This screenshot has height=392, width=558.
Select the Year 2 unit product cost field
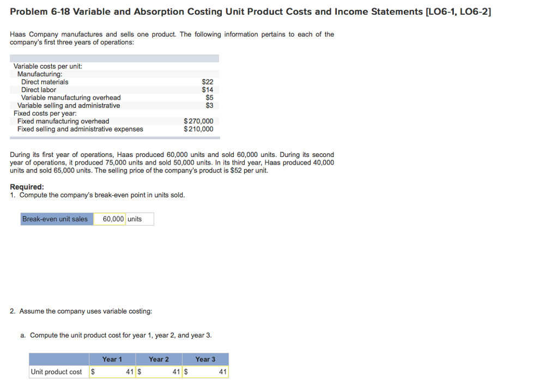point(158,371)
